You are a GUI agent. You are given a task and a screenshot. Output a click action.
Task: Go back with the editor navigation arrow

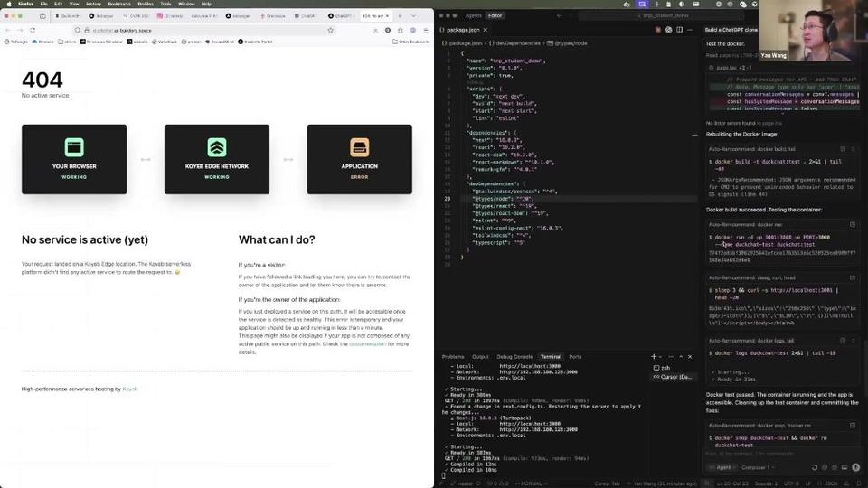[559, 15]
